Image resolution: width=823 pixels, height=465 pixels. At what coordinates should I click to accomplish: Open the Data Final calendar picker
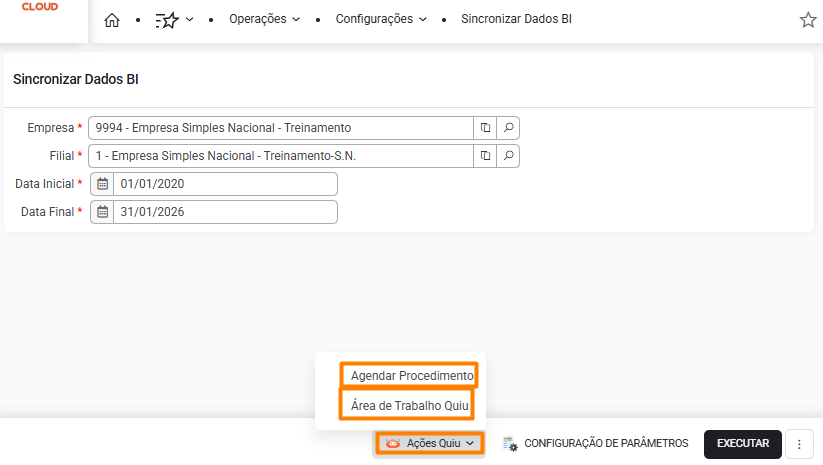(x=102, y=212)
